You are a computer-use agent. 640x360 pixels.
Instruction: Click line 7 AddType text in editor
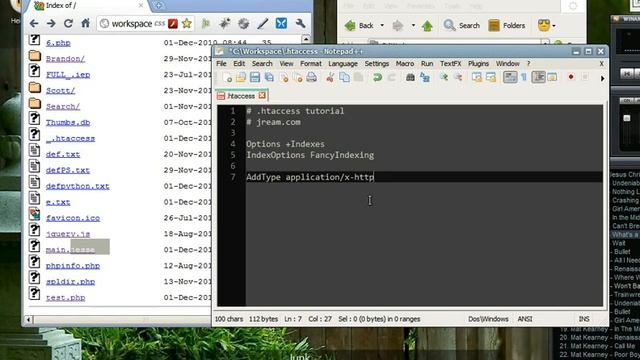(310, 177)
